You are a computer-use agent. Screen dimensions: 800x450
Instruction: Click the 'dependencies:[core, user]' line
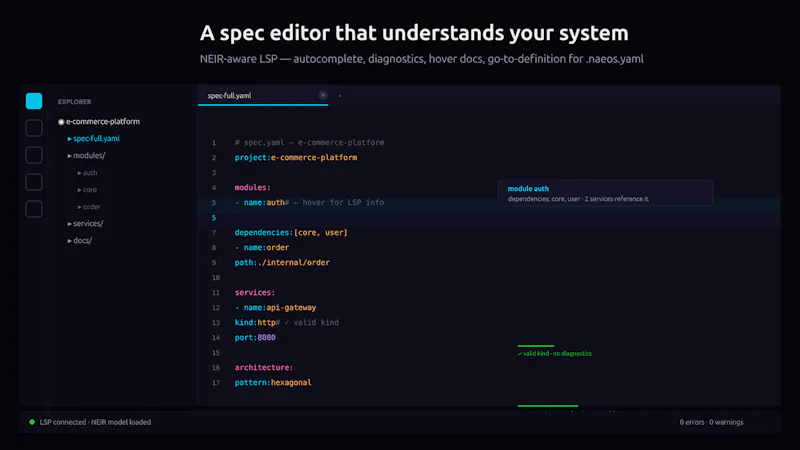click(291, 232)
